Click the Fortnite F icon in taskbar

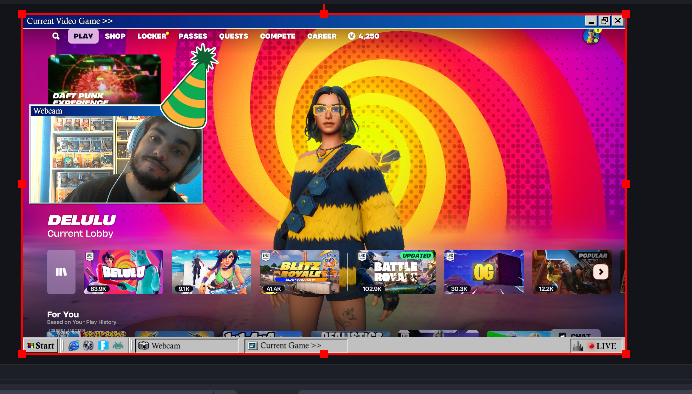pos(103,345)
